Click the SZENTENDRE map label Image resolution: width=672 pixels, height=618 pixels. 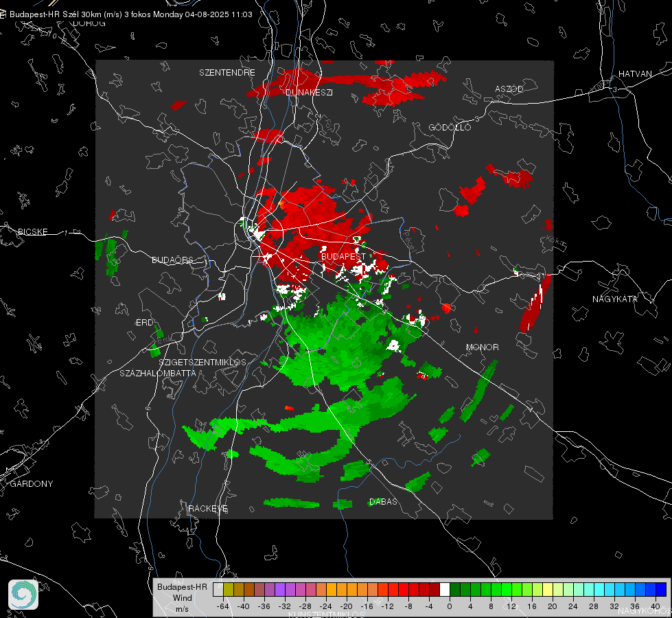[x=227, y=73]
